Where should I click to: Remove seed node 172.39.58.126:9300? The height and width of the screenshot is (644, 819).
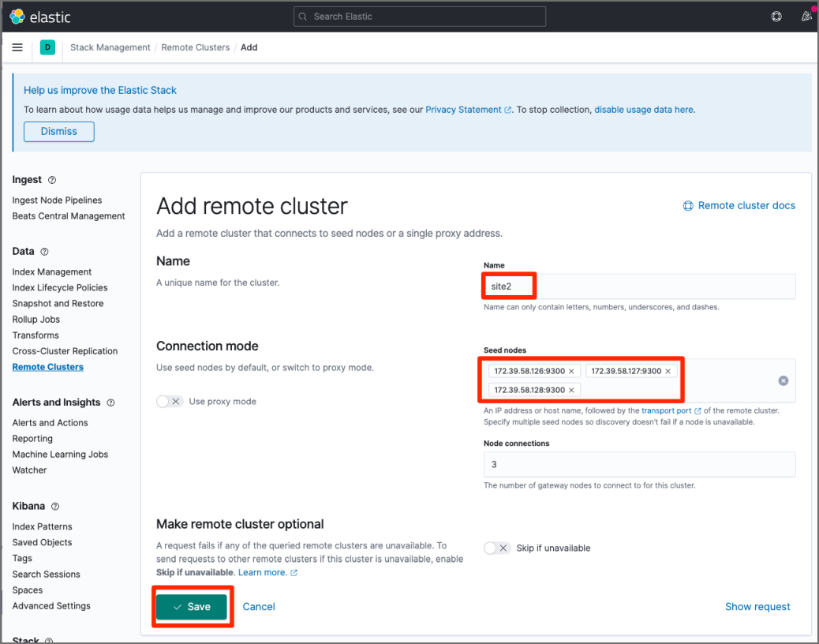[571, 371]
